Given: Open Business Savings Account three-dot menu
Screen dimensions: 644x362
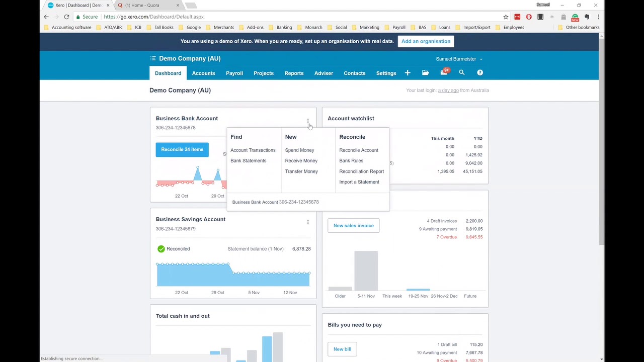Looking at the screenshot, I should tap(308, 222).
